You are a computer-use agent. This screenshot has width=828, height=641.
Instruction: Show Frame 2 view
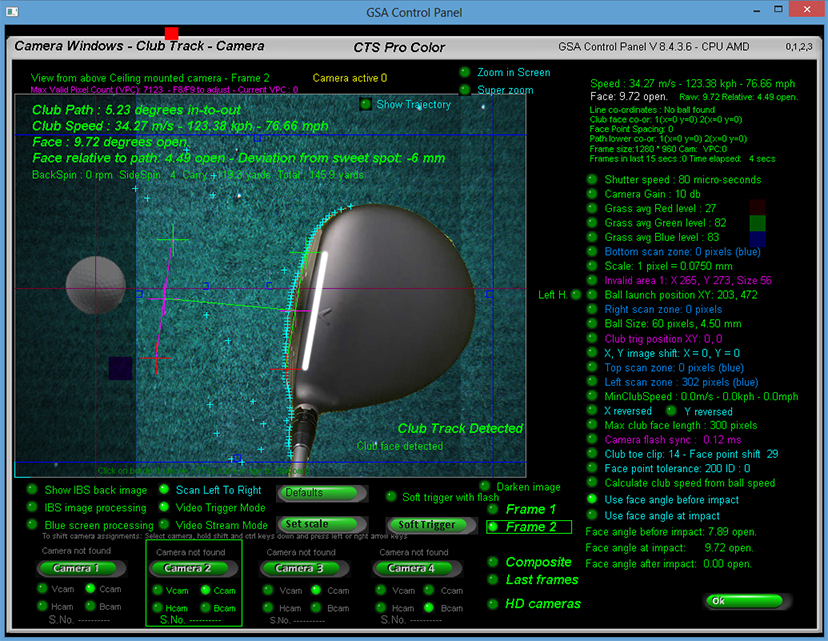pyautogui.click(x=493, y=527)
